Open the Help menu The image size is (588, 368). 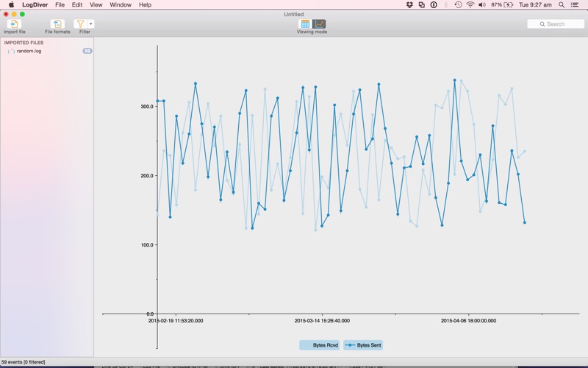145,5
